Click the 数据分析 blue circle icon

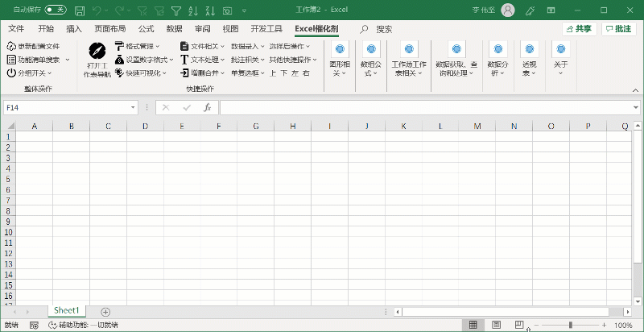497,49
